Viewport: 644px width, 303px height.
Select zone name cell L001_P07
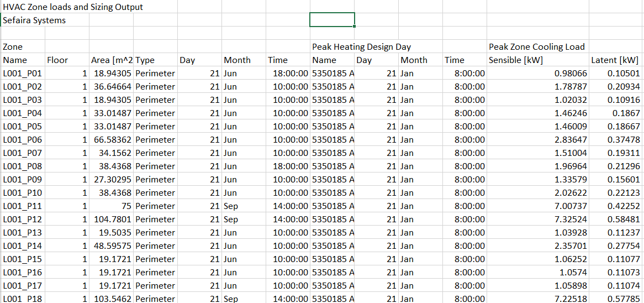(23, 153)
